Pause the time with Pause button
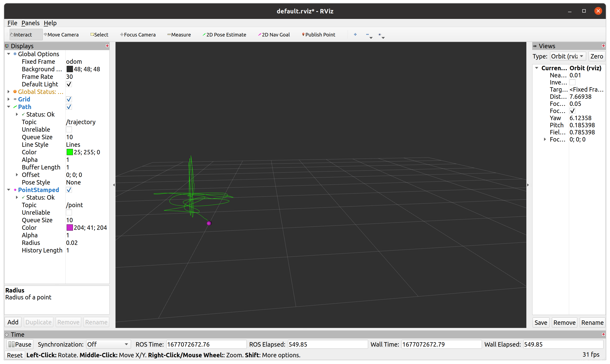This screenshot has height=364, width=610. 20,344
